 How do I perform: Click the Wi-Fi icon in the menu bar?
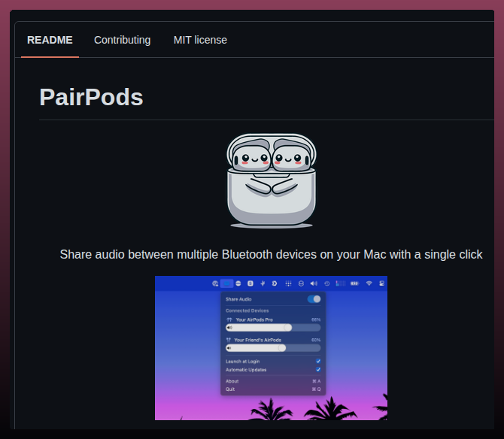click(x=369, y=283)
